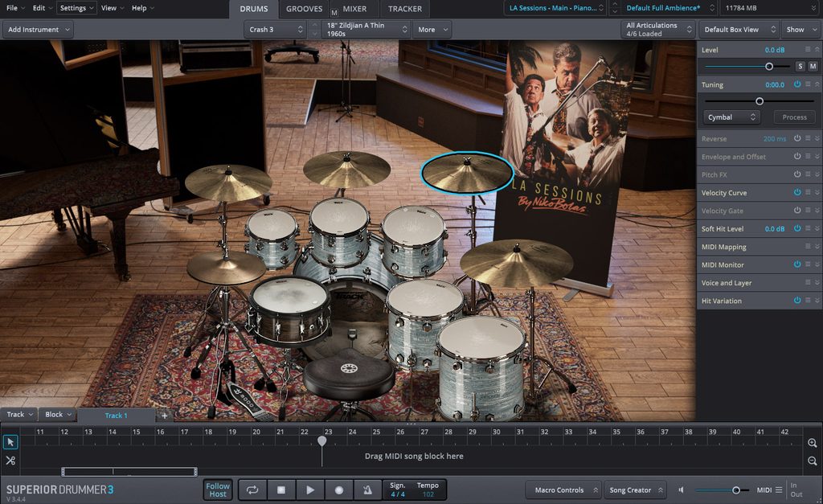The width and height of the screenshot is (823, 504).
Task: Open the MIDI Mapping menu icon
Action: pyautogui.click(x=808, y=246)
